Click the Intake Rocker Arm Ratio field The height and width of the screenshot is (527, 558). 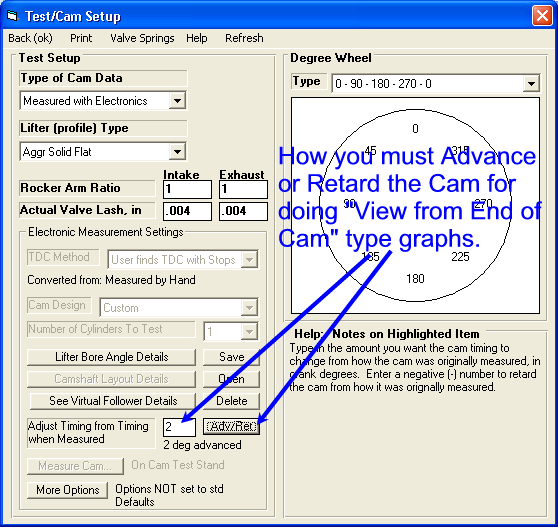pyautogui.click(x=187, y=189)
